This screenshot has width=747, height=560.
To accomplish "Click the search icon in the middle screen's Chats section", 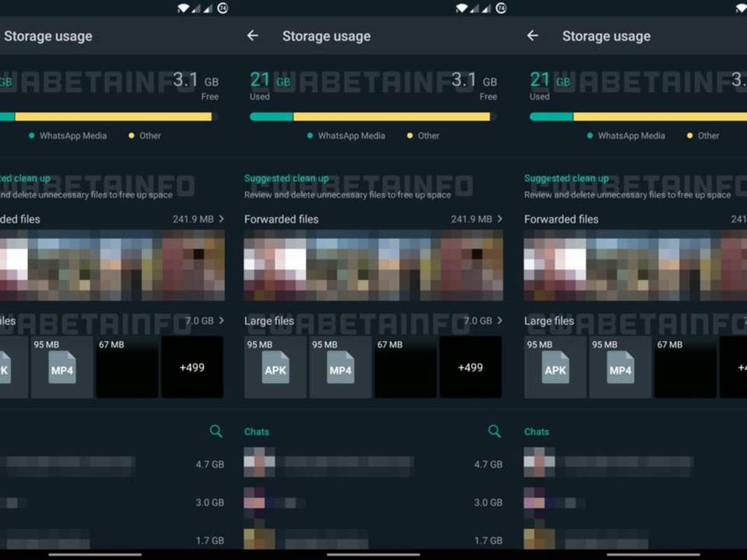I will coord(494,431).
